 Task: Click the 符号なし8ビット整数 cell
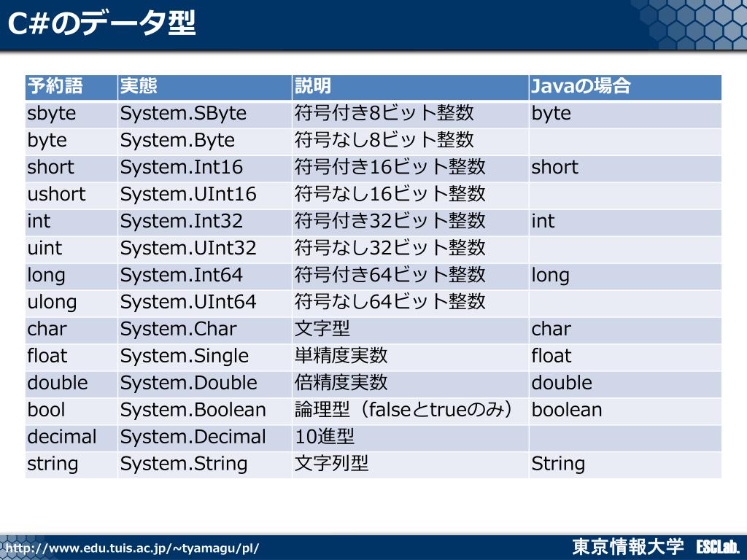(x=410, y=141)
